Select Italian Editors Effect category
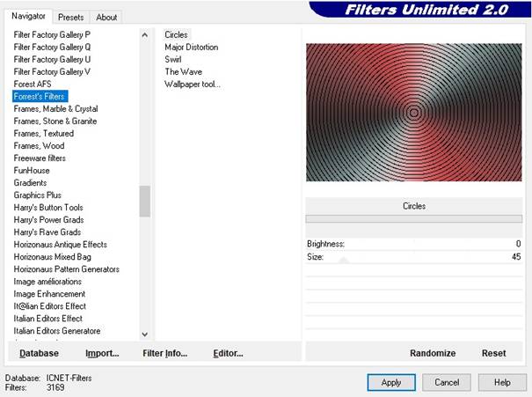 pos(47,319)
